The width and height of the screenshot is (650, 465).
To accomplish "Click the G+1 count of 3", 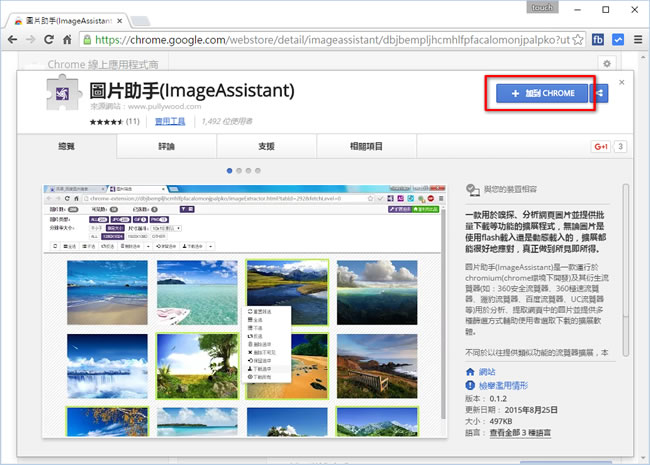I will click(x=620, y=146).
